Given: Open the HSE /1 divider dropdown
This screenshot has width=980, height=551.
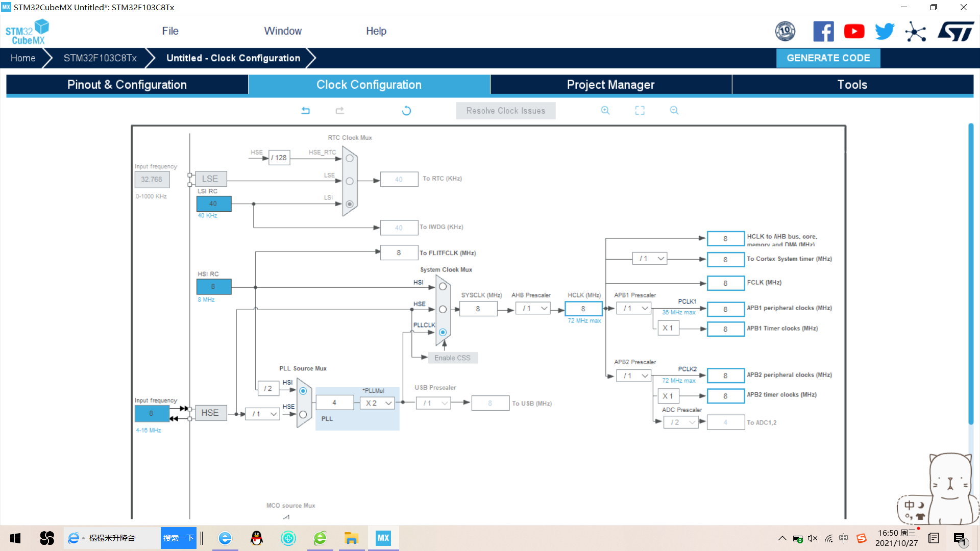Looking at the screenshot, I should pyautogui.click(x=262, y=414).
